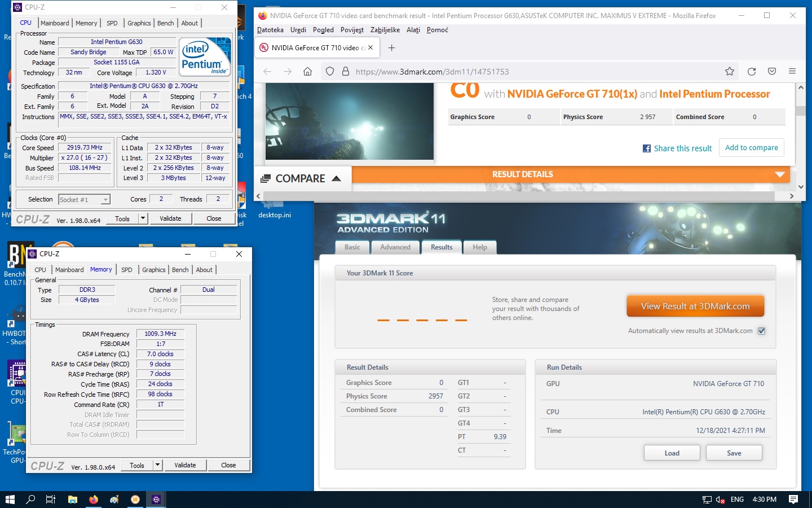Click Validate in the upper CPU-Z window
The width and height of the screenshot is (812, 508).
(x=170, y=218)
